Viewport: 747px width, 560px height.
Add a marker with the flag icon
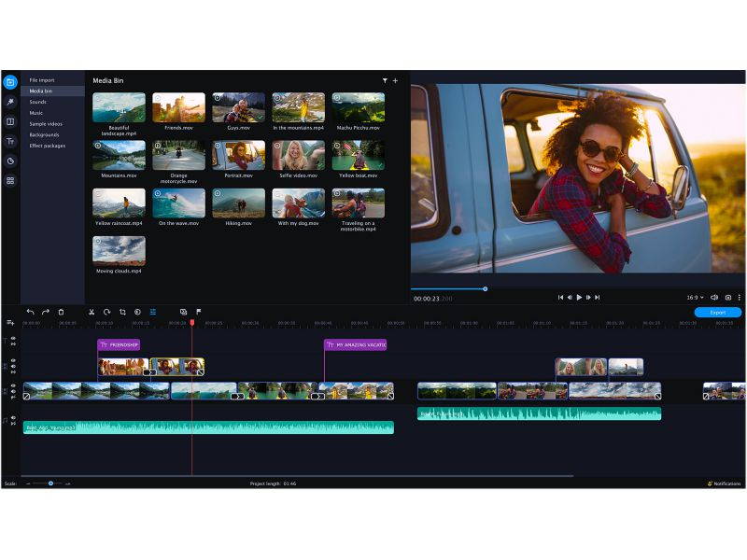[x=198, y=311]
